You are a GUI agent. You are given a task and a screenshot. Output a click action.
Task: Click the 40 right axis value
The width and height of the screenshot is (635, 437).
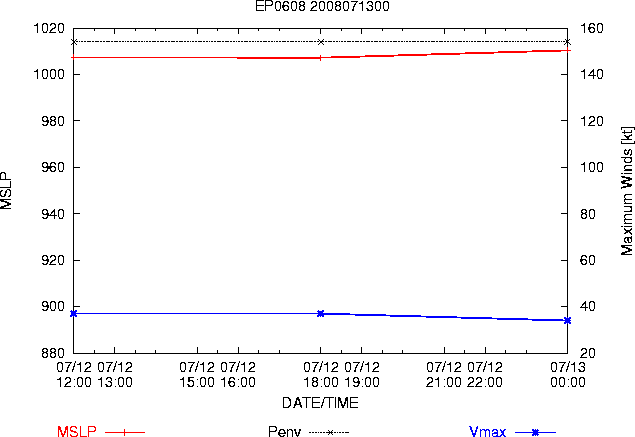tap(588, 307)
